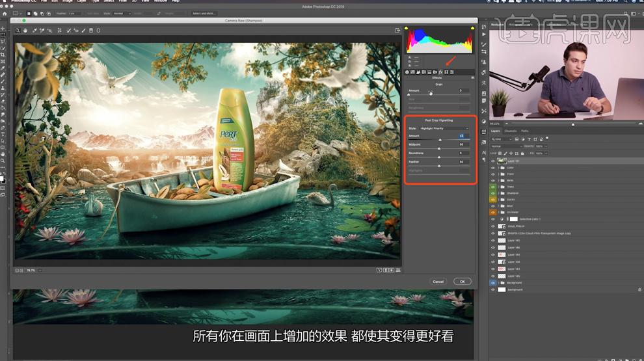The width and height of the screenshot is (644, 361).
Task: Toggle highlight clipping warning on histogram
Action: (x=472, y=28)
